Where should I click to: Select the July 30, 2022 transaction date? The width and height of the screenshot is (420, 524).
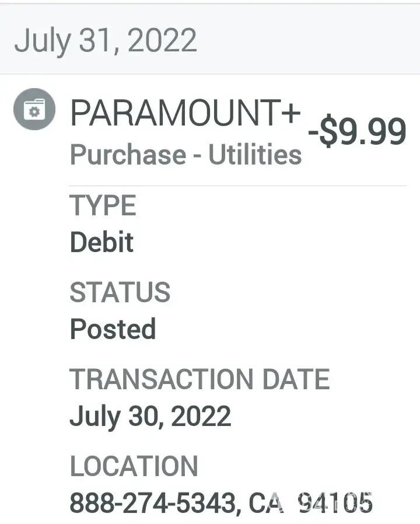150,417
